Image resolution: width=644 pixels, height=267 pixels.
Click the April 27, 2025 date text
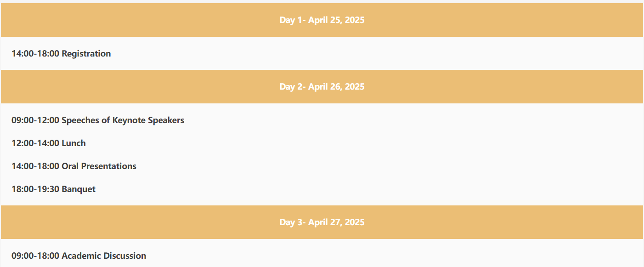[x=336, y=222]
